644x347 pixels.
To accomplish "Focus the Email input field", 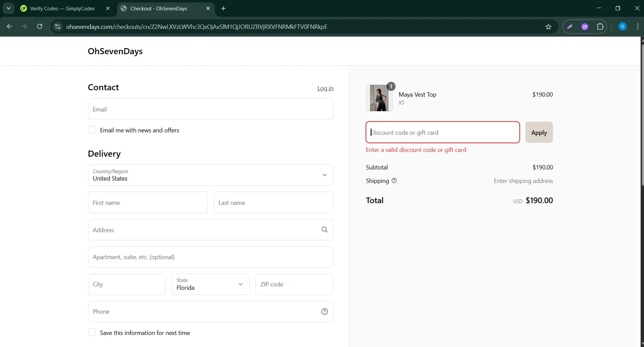I will coord(211,109).
